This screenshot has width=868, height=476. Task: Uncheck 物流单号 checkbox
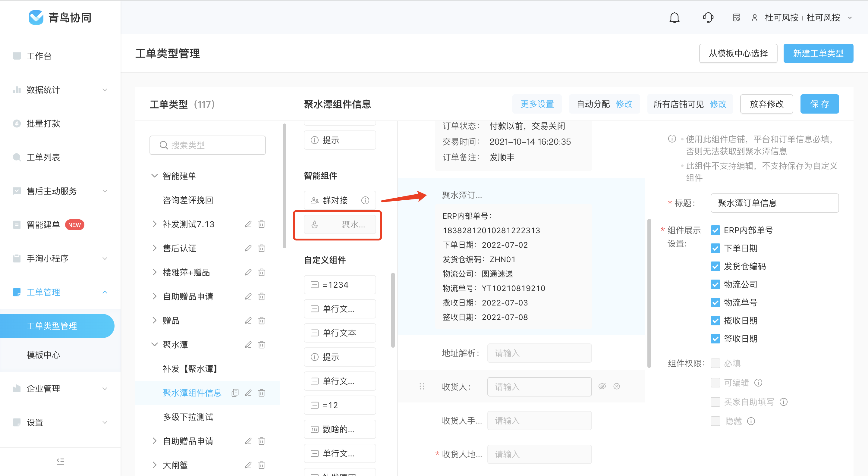(715, 302)
